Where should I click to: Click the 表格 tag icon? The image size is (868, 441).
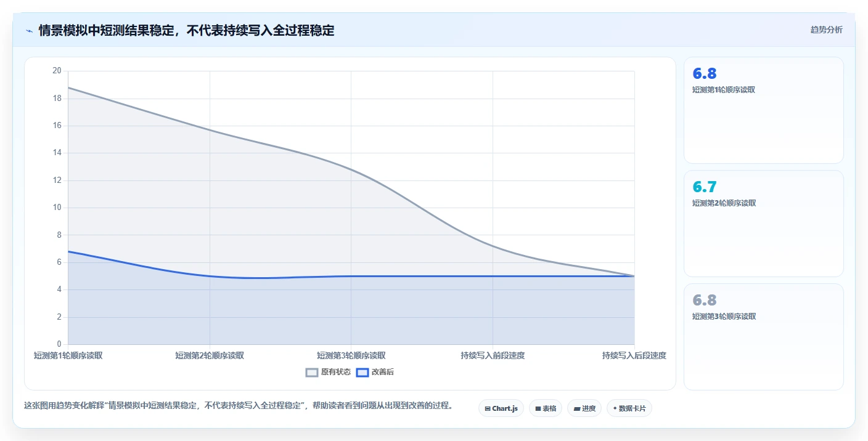point(538,408)
